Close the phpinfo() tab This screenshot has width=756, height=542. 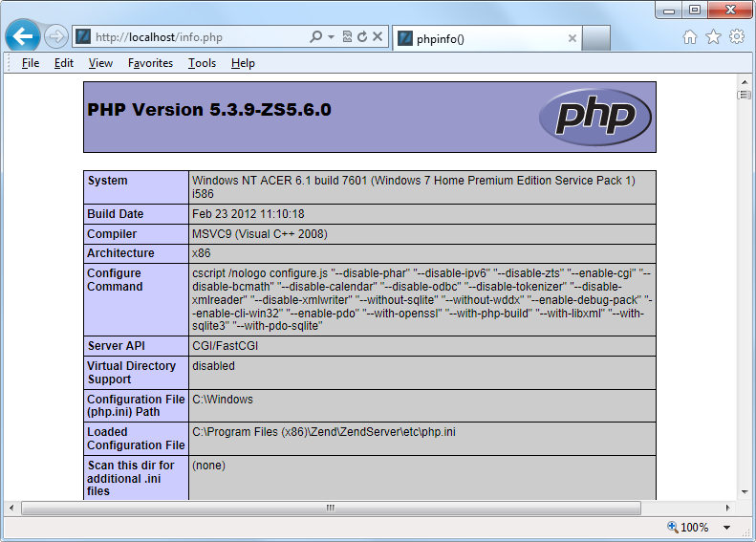tap(572, 38)
